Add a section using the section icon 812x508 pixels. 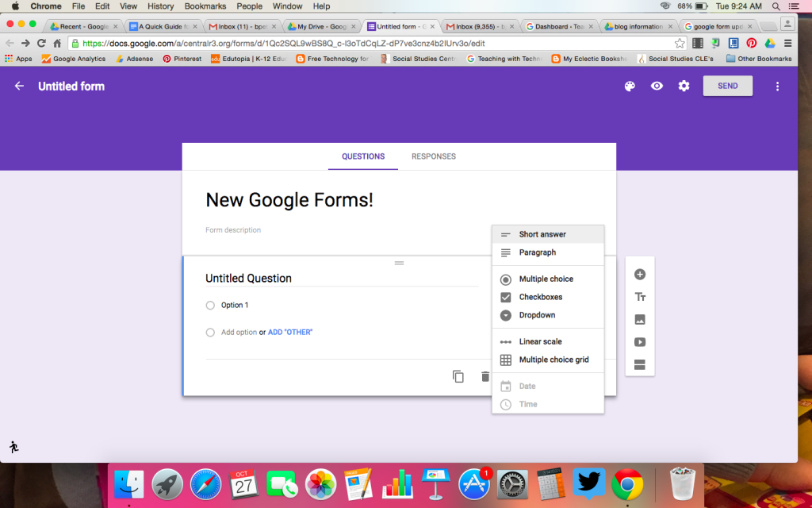pos(640,364)
